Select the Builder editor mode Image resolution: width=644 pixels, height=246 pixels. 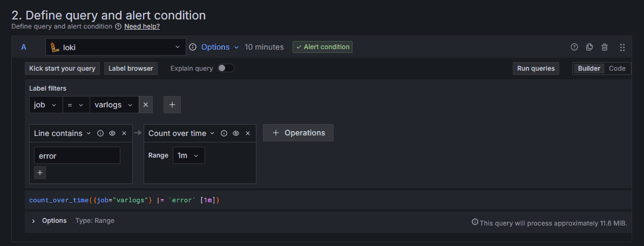tap(589, 69)
